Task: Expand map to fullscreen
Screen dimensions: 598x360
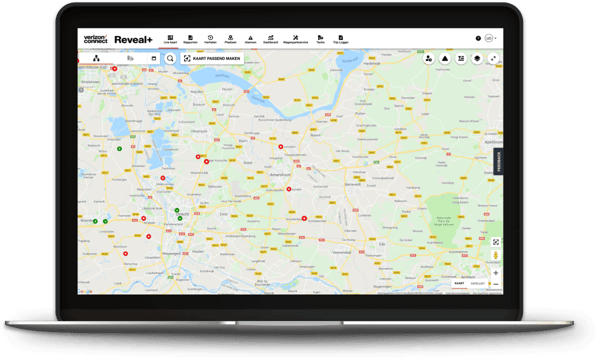Action: (493, 58)
